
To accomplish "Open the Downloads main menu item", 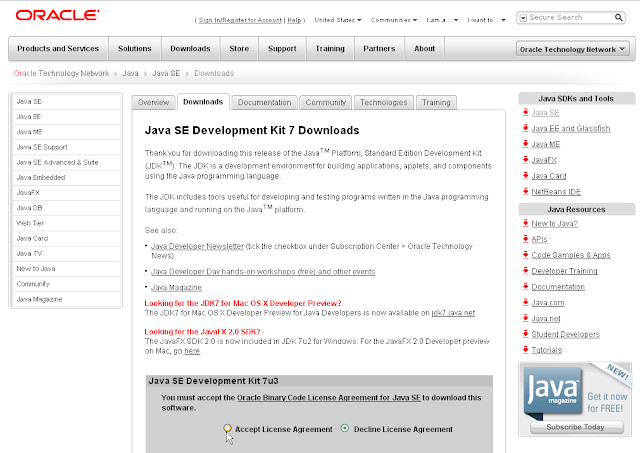I will [x=190, y=49].
